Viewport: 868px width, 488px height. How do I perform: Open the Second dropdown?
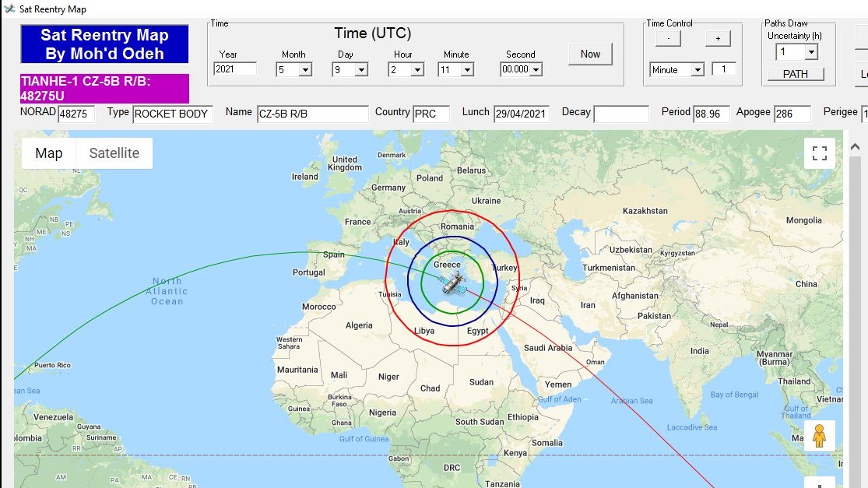click(536, 70)
